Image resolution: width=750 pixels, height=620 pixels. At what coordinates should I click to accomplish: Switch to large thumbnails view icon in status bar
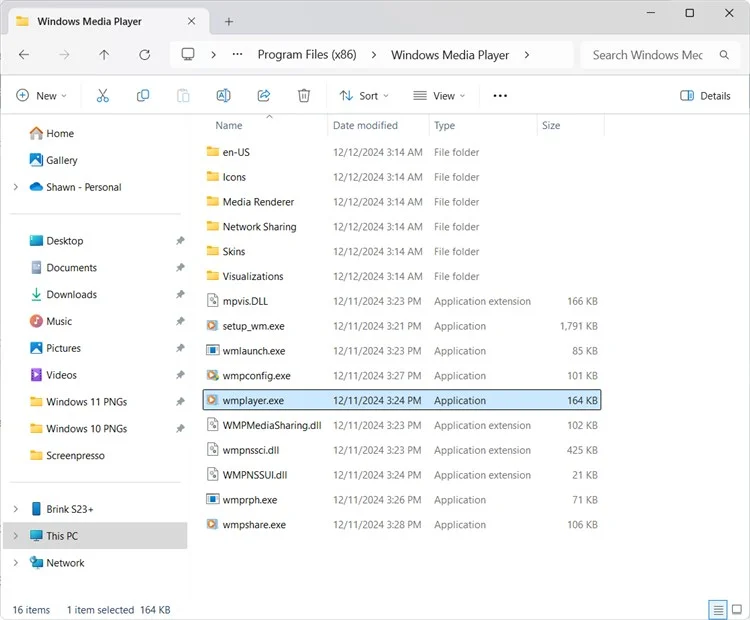737,610
